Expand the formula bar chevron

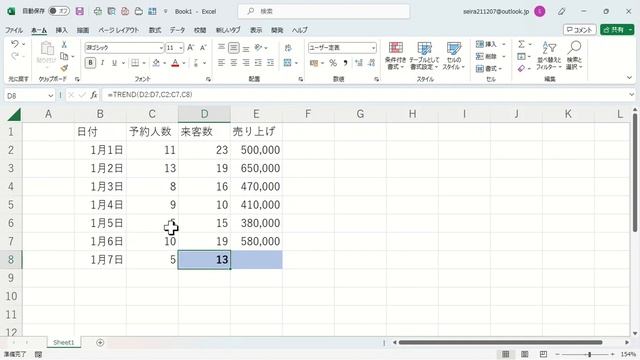point(631,95)
